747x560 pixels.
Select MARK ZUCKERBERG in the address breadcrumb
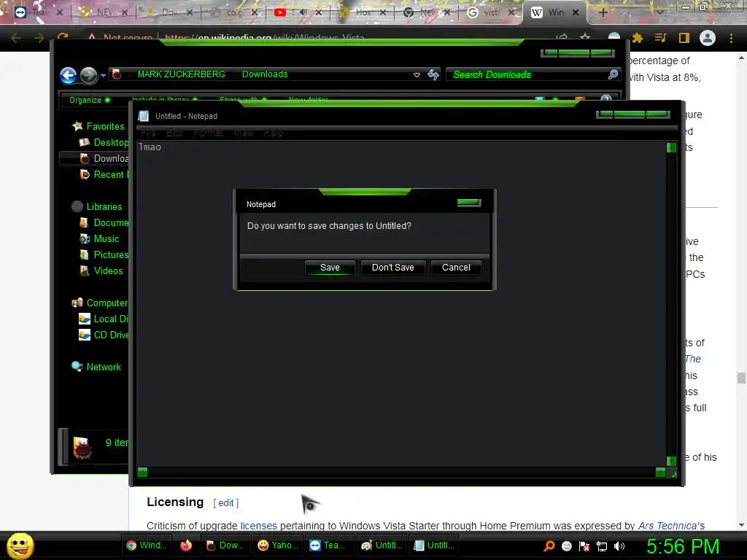tap(181, 74)
